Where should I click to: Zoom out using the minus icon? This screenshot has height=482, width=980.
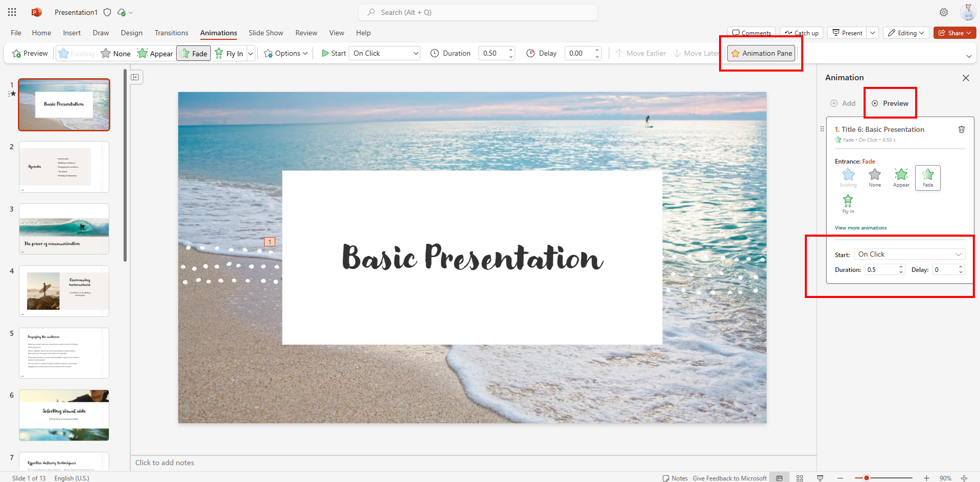(840, 478)
